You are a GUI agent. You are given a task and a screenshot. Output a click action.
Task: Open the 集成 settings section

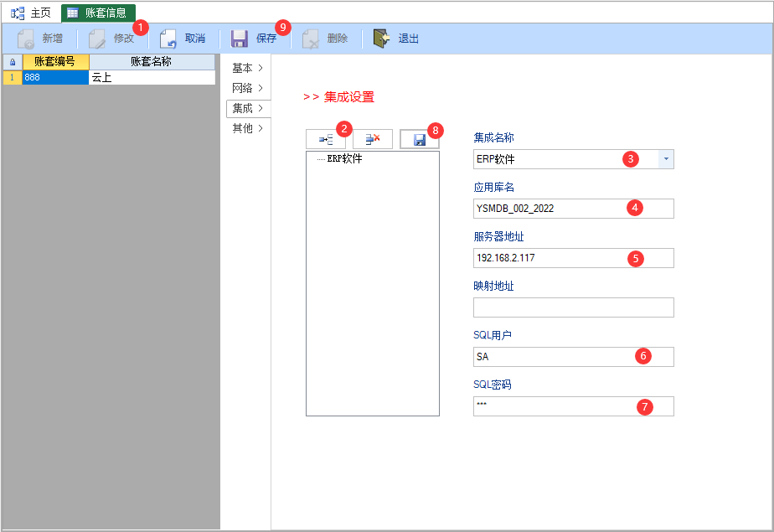[x=248, y=109]
